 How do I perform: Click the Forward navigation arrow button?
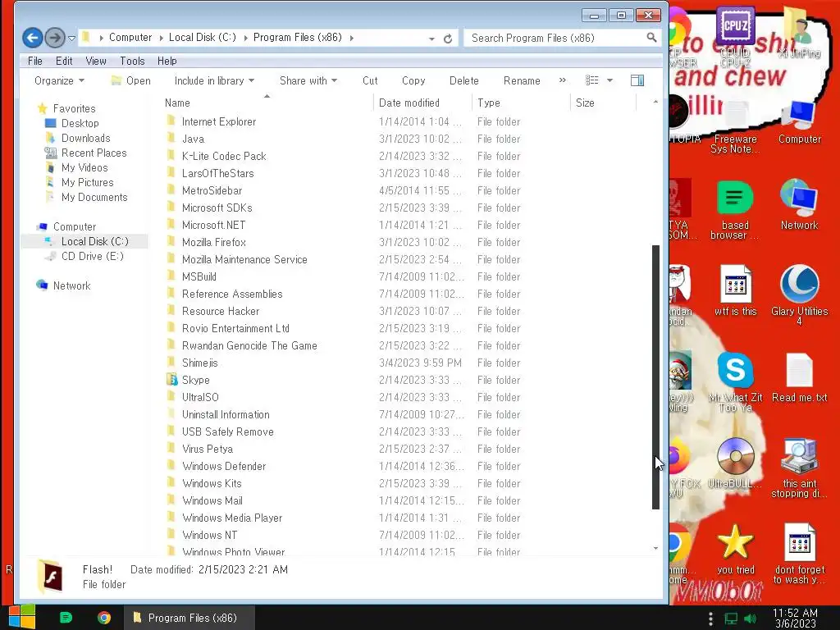coord(55,38)
